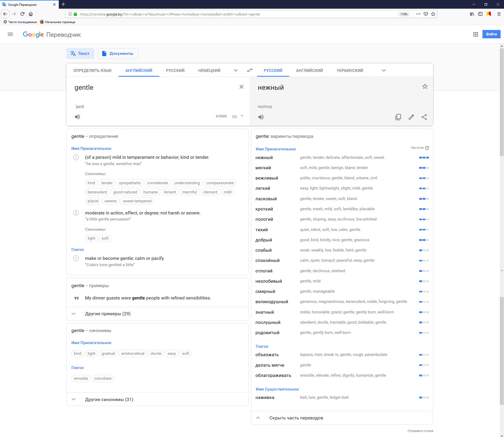This screenshot has width=504, height=437.
Task: Expand Другие примеры (29)
Action: [108, 314]
